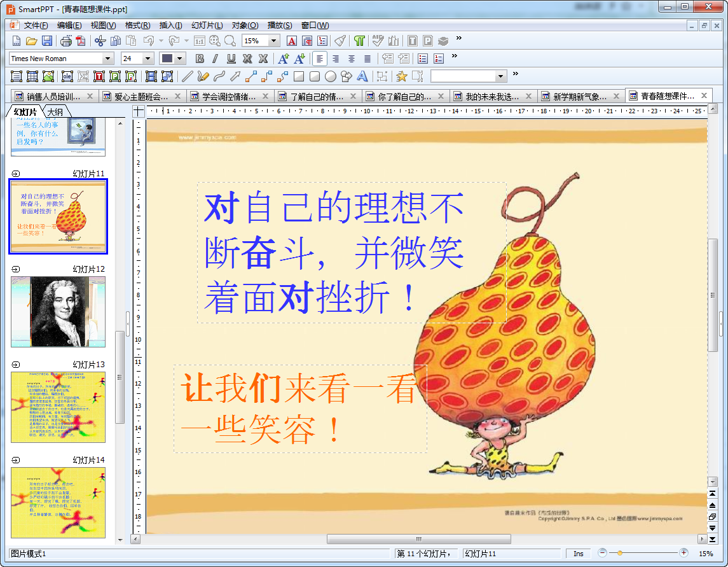Decrease font size with A down-arrow icon
This screenshot has height=567, width=728.
(299, 59)
